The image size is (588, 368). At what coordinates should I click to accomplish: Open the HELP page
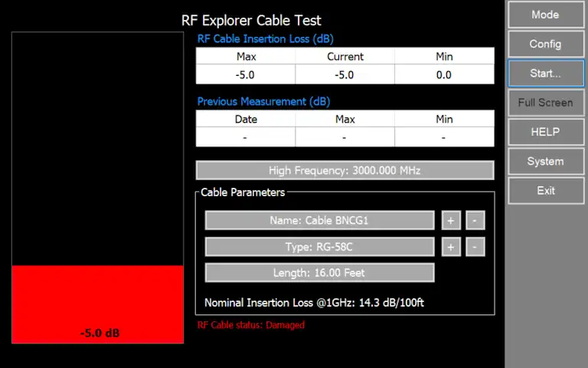pos(545,132)
